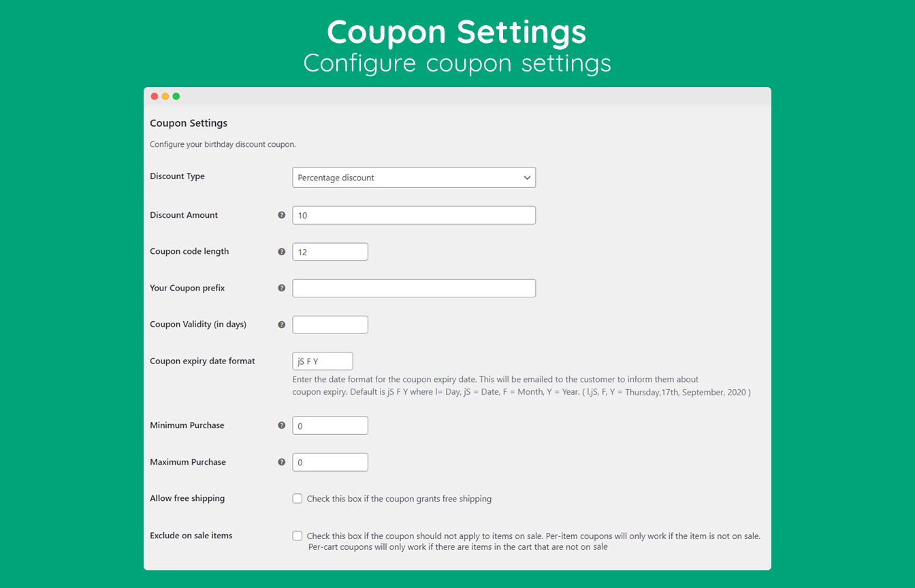Click the Maximum Purchase help icon
This screenshot has width=915, height=588.
coord(282,462)
